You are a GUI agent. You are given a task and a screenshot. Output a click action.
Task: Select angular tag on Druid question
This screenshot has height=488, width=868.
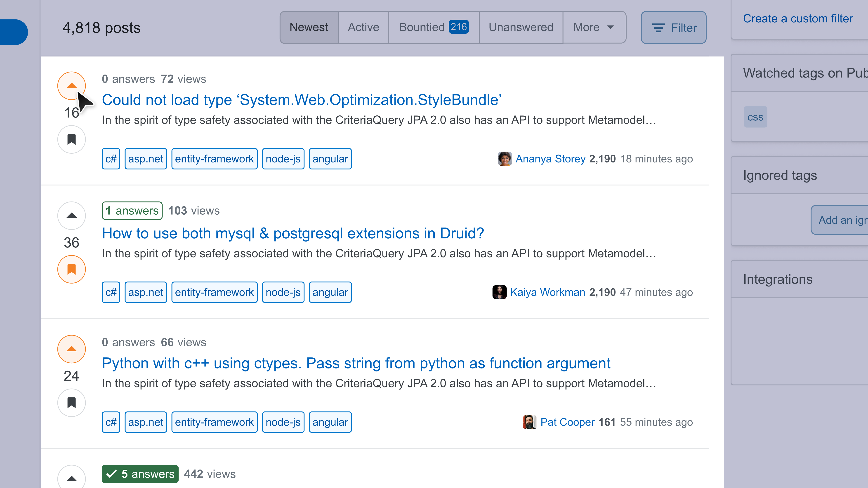tap(330, 292)
